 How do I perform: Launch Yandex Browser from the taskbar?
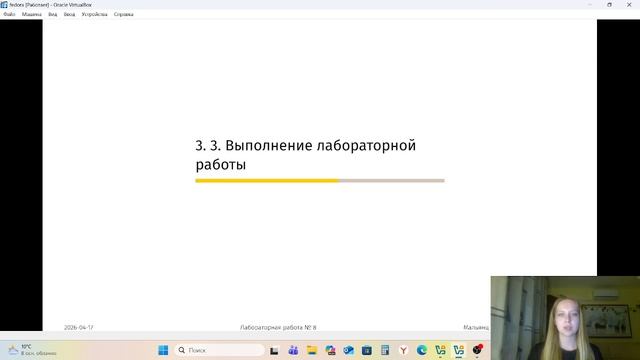point(403,350)
